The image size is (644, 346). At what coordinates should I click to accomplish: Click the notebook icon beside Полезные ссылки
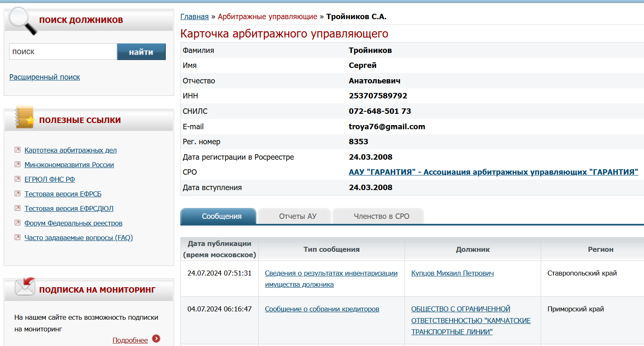click(x=24, y=118)
